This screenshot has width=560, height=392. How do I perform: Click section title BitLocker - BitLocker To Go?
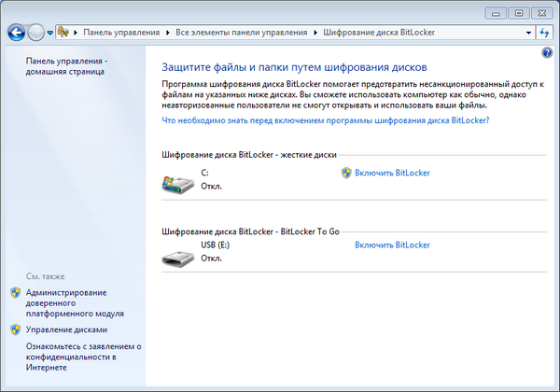point(250,231)
